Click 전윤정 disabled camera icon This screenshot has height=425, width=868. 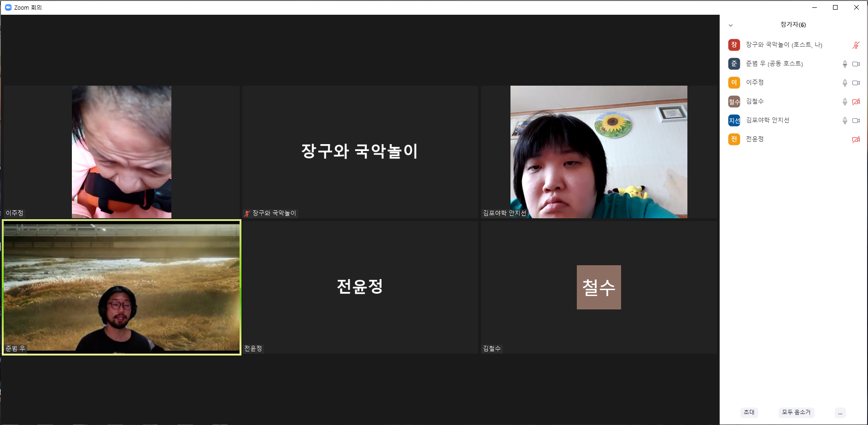coord(856,140)
